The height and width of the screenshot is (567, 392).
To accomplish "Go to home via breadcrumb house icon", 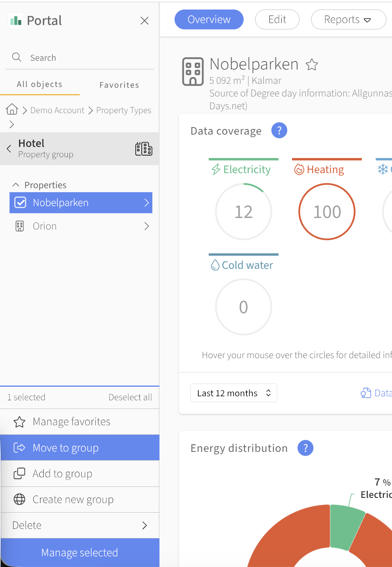I will [12, 109].
